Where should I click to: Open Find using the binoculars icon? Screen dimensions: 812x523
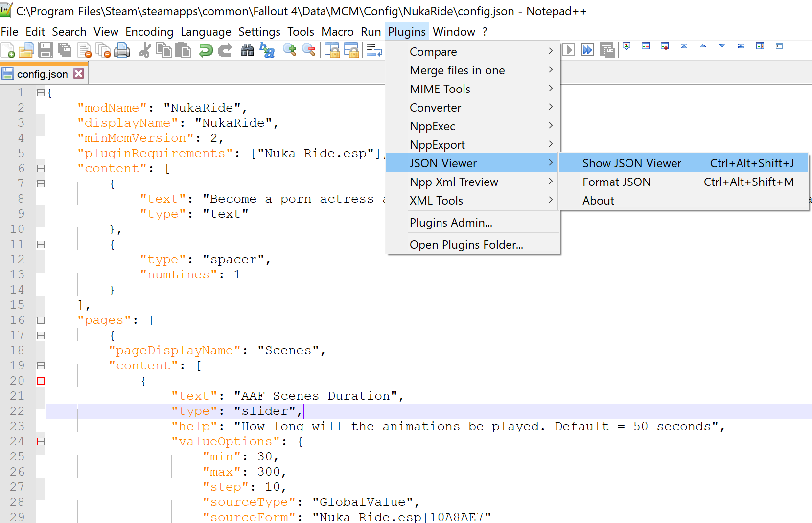pyautogui.click(x=248, y=50)
